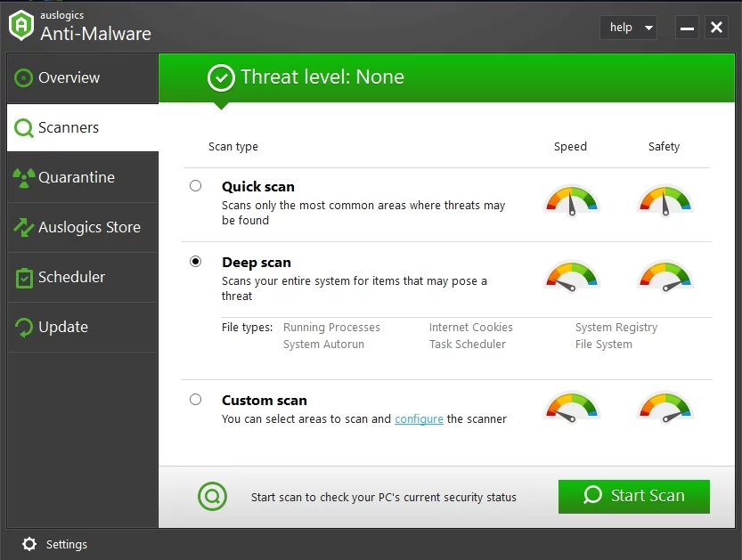Select the Quick scan radio button
This screenshot has height=560, width=742.
click(196, 186)
